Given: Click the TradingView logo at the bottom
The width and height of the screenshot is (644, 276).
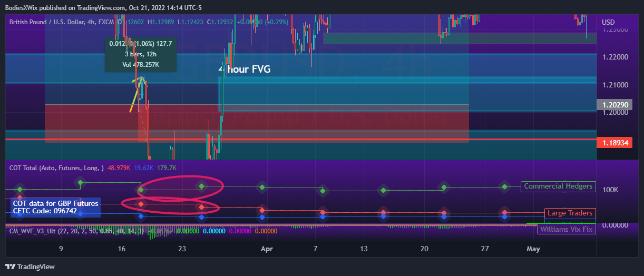Looking at the screenshot, I should click(30, 267).
